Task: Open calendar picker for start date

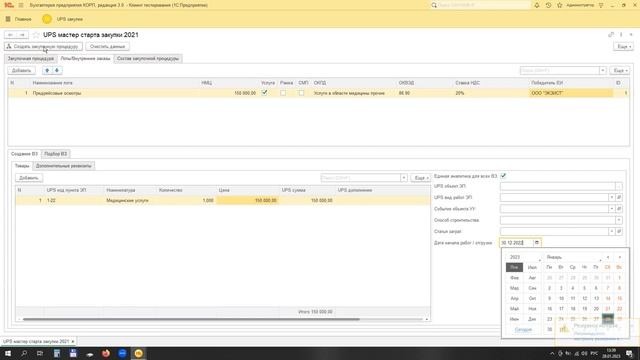Action: click(x=537, y=242)
